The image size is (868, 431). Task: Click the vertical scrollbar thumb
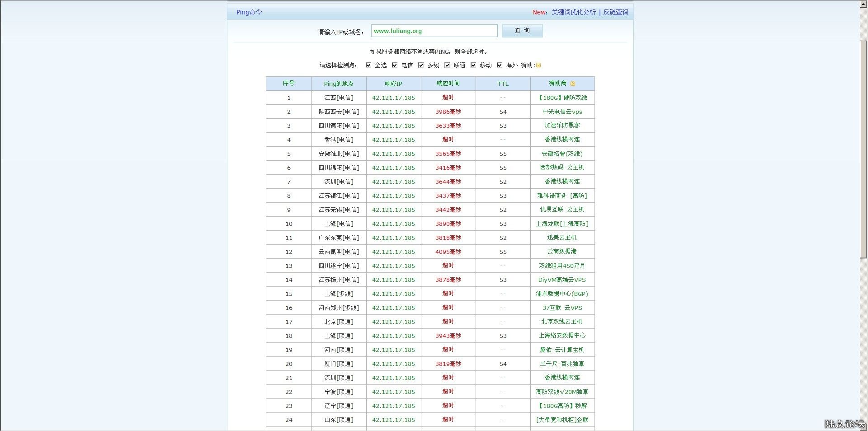[863, 149]
